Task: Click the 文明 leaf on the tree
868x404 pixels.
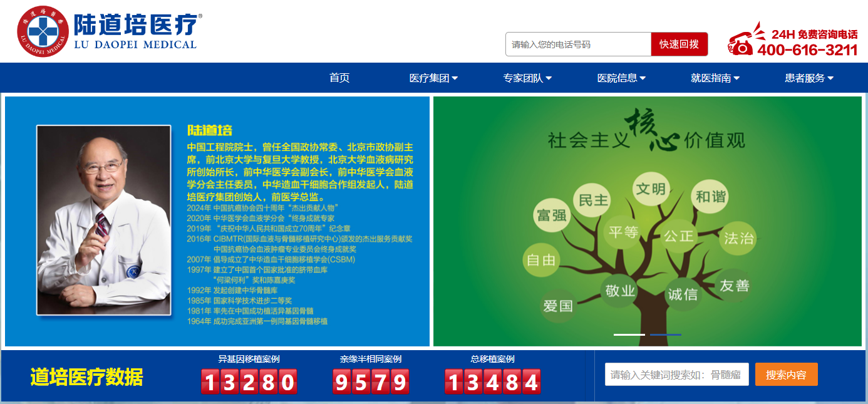Action: pos(651,188)
